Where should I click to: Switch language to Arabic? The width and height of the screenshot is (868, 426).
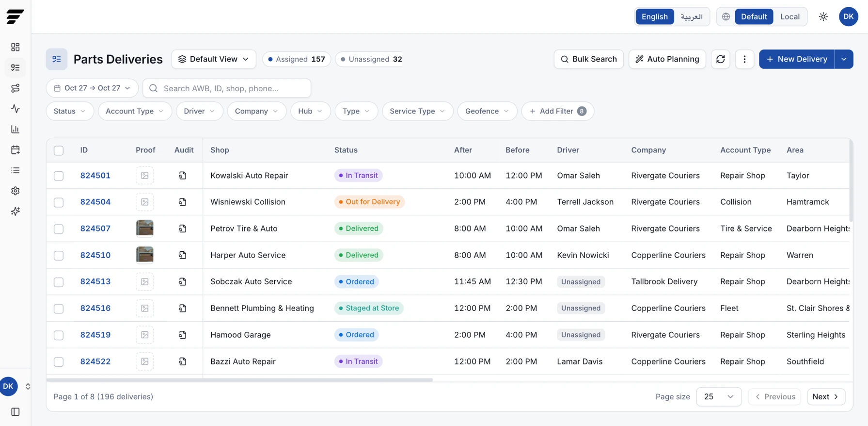(x=692, y=16)
